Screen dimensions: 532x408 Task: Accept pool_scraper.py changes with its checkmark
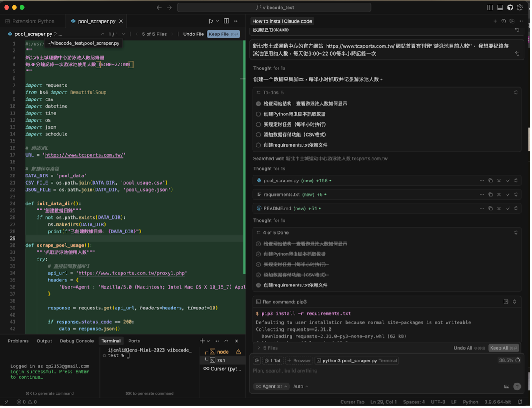point(508,181)
